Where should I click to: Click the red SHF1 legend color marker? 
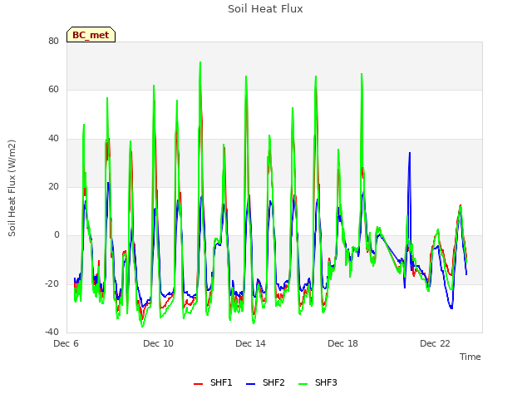198,384
